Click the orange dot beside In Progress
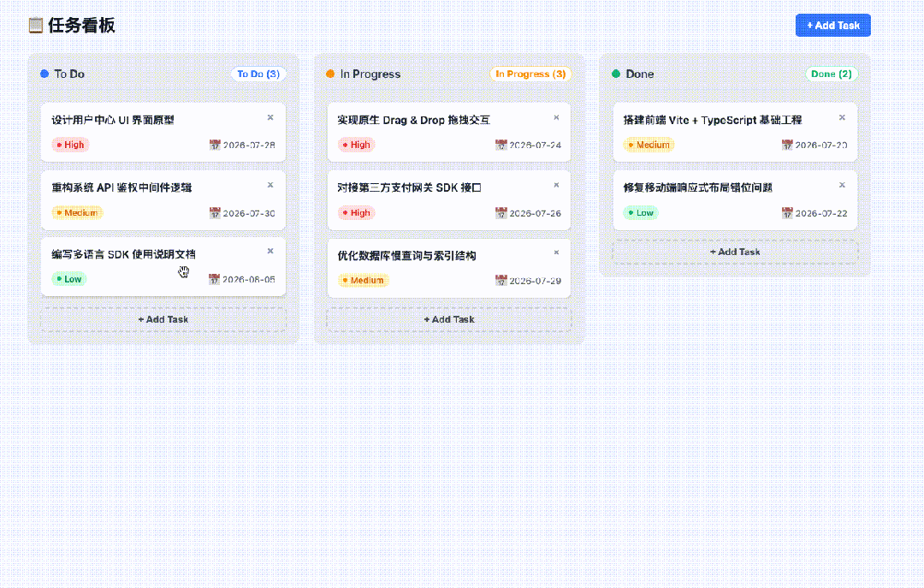The height and width of the screenshot is (588, 924). [330, 74]
